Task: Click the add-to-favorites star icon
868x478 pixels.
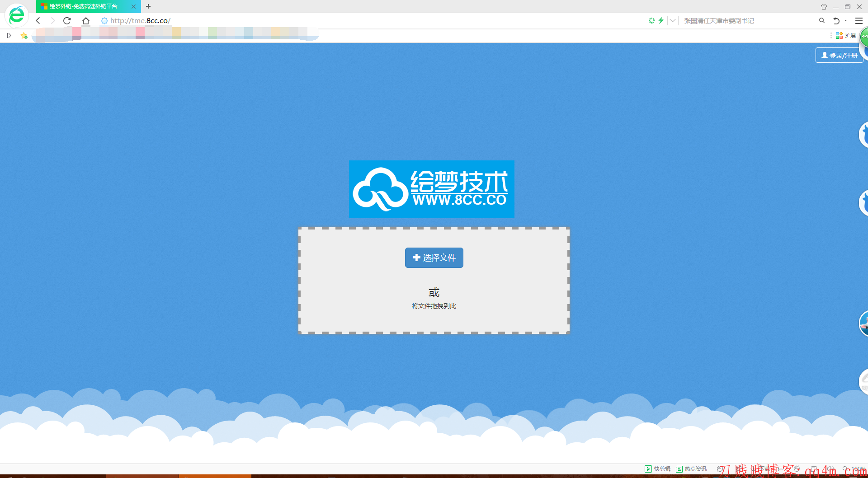Action: coord(24,36)
